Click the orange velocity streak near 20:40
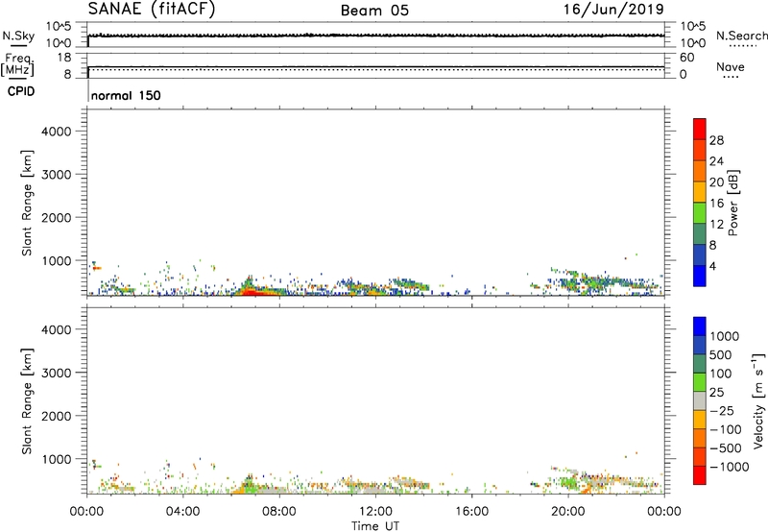This screenshot has width=768, height=532. pos(587,489)
